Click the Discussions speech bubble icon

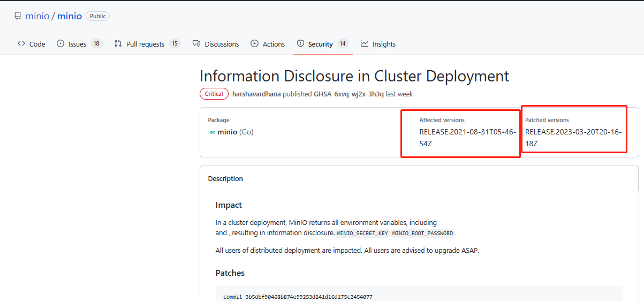(196, 44)
